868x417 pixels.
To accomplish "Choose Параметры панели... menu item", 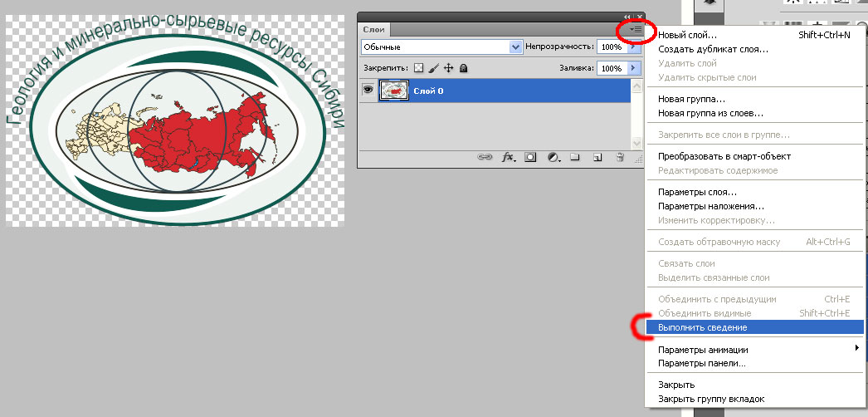I will [x=754, y=364].
